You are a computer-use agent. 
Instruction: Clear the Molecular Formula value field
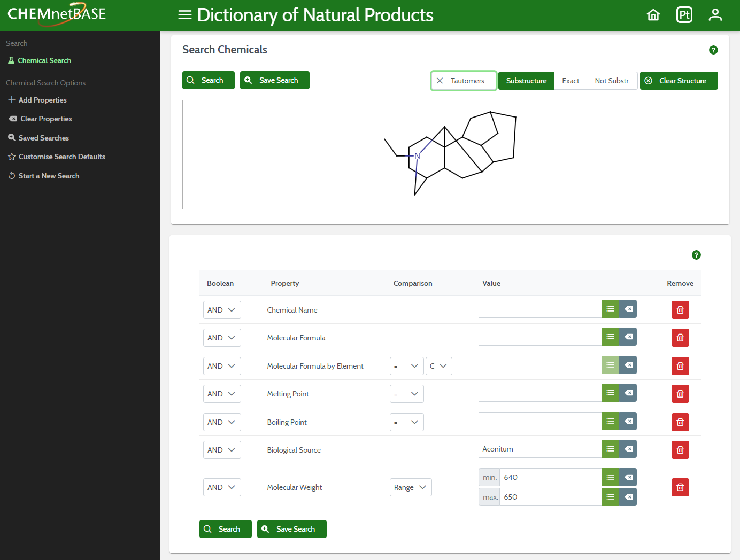[628, 337]
